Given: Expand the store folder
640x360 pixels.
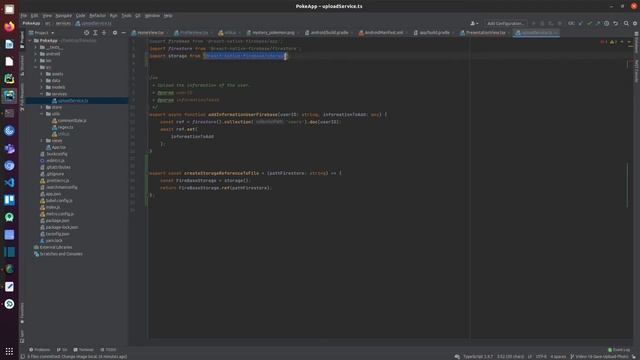Looking at the screenshot, I should point(42,107).
